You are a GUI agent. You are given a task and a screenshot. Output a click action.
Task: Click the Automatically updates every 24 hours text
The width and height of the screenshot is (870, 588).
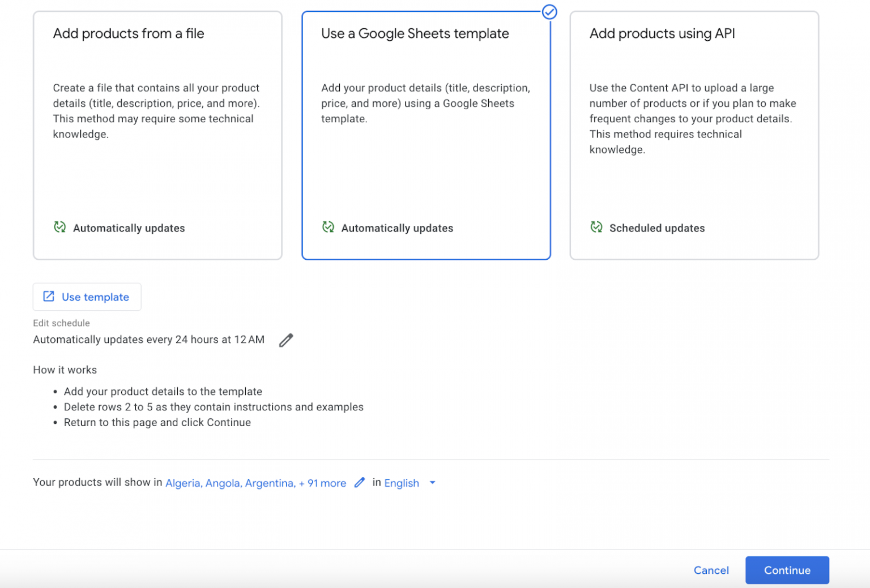[148, 340]
